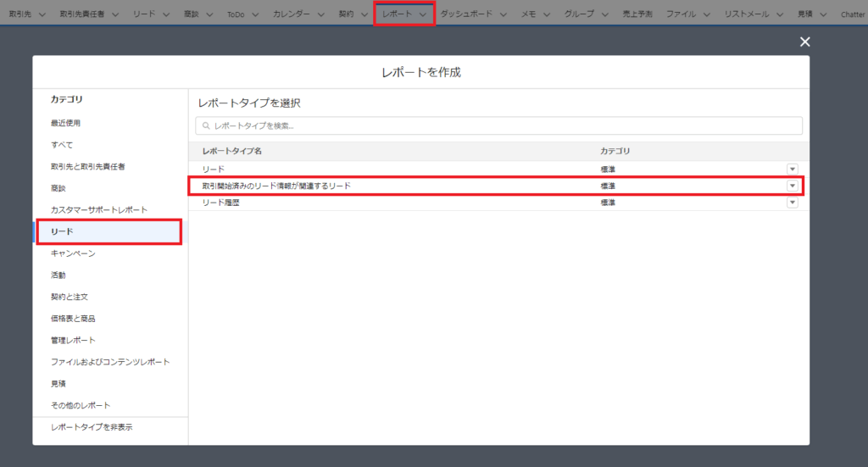Screen dimensions: 868x467
Task: Open the 契約 navigation tab
Action: [346, 14]
